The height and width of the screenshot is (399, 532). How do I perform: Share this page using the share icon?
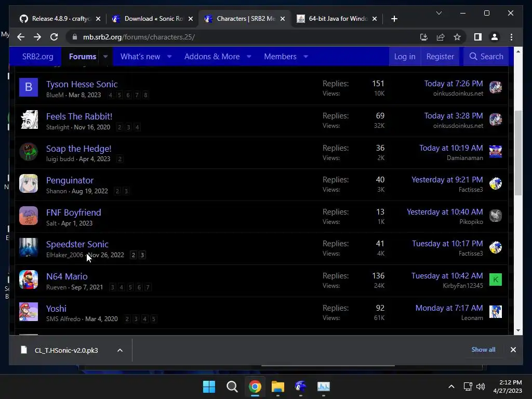441,37
